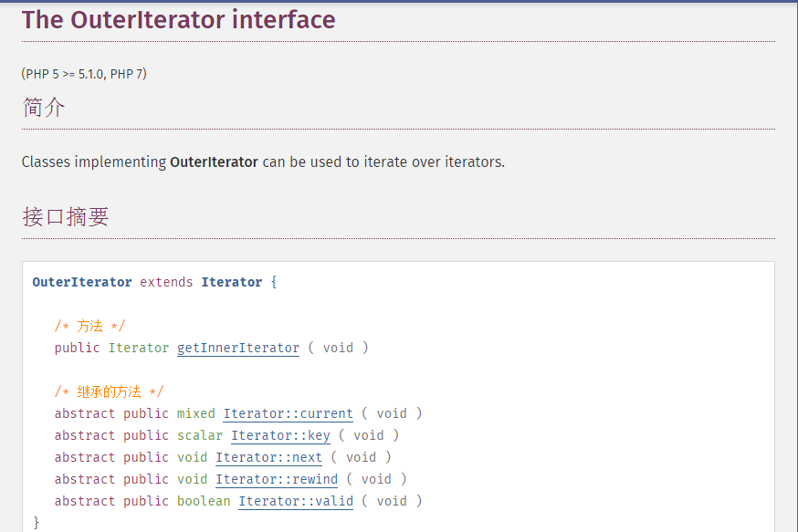The image size is (798, 532).
Task: Click the page heading The OuterIterator interface
Action: coord(178,19)
